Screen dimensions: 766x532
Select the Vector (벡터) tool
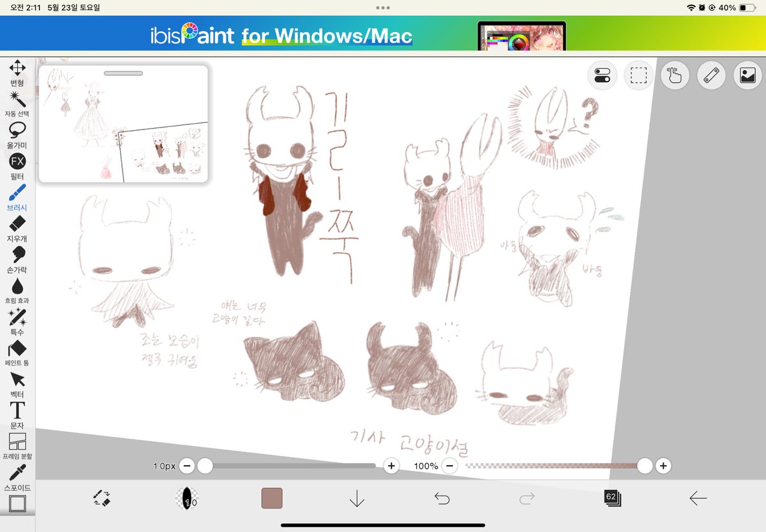(x=17, y=384)
